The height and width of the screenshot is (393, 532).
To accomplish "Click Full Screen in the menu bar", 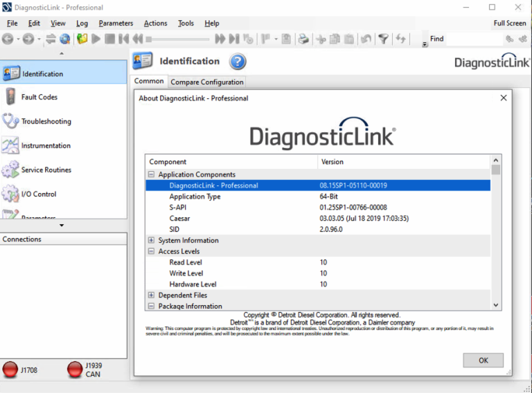I will coord(510,23).
